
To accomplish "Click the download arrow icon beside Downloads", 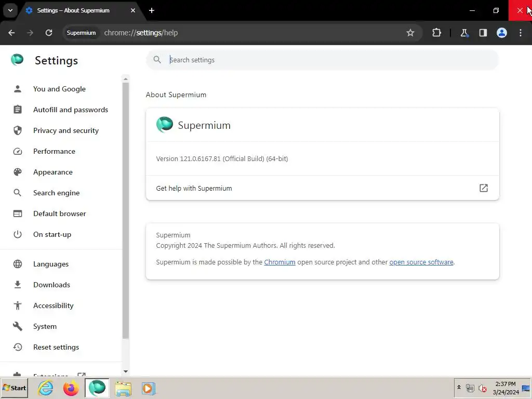I will (x=18, y=285).
